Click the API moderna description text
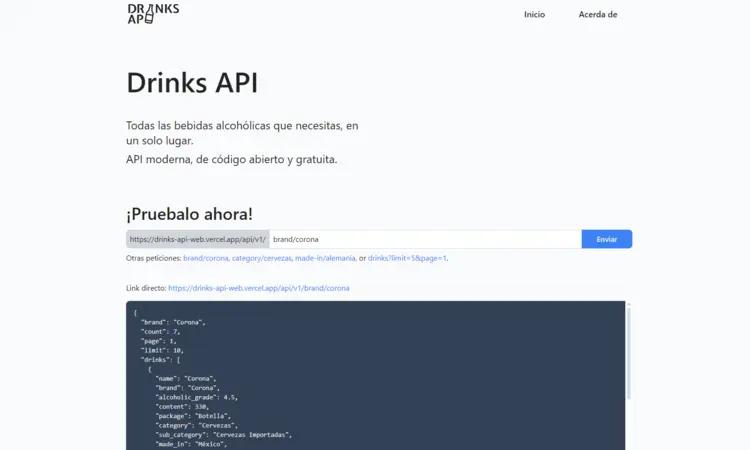Viewport: 750px width, 450px height. (232, 160)
